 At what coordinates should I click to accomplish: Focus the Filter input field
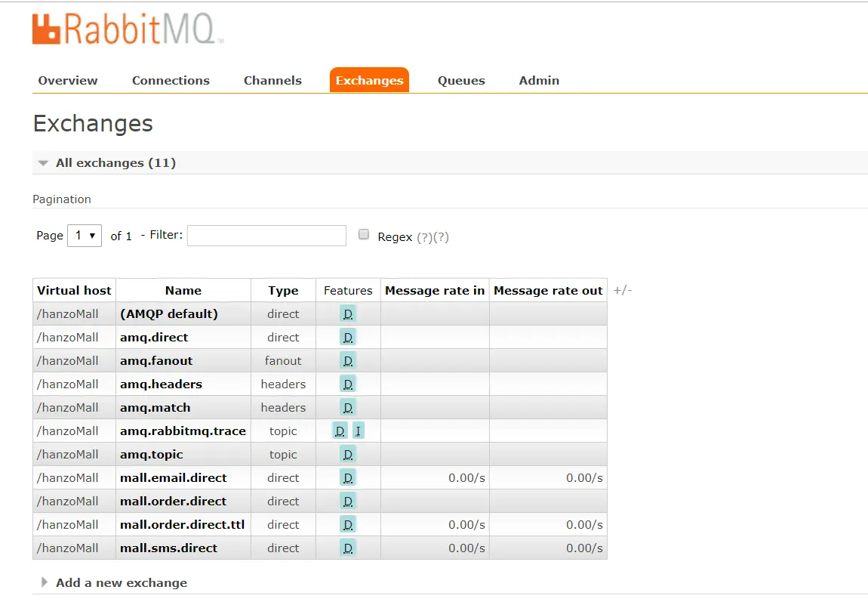267,236
